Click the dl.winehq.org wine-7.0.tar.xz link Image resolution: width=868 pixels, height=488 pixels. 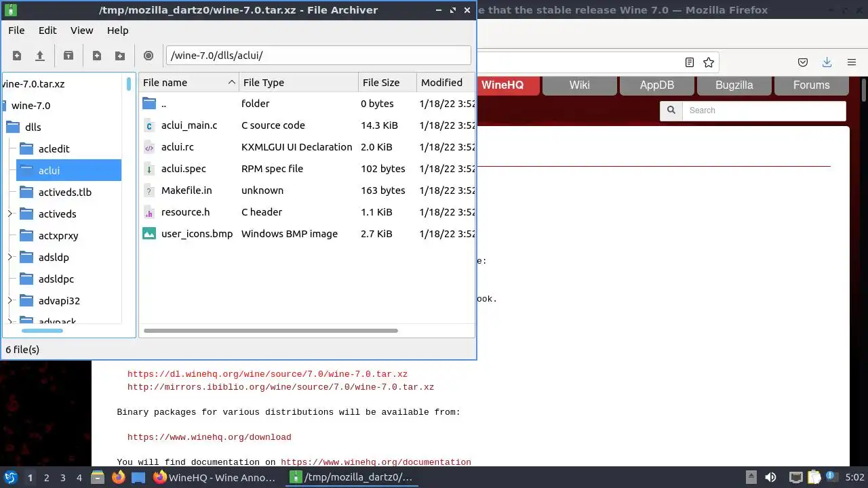(267, 374)
